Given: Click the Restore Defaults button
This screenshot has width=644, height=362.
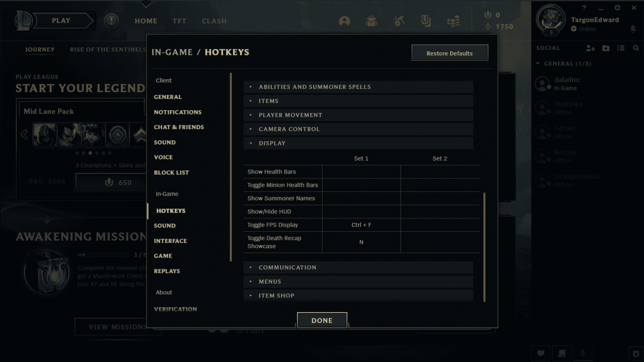Looking at the screenshot, I should 450,53.
